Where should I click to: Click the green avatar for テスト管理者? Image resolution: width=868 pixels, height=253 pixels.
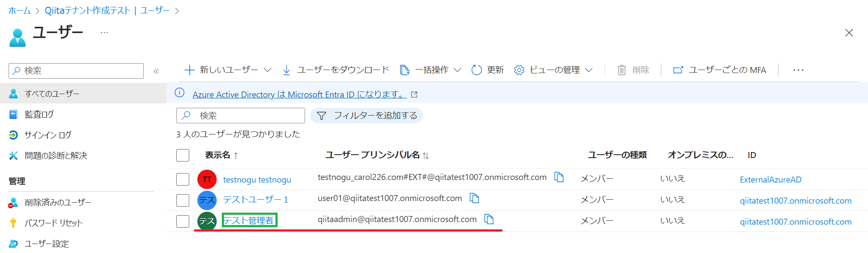(x=207, y=221)
